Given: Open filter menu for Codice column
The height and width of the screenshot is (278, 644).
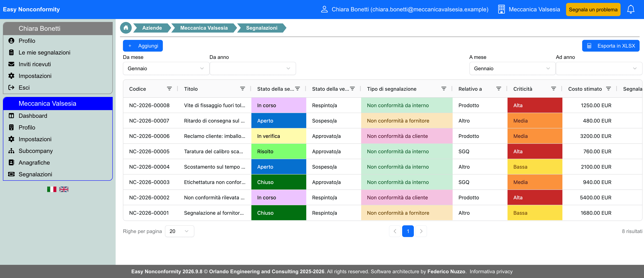Looking at the screenshot, I should [169, 89].
